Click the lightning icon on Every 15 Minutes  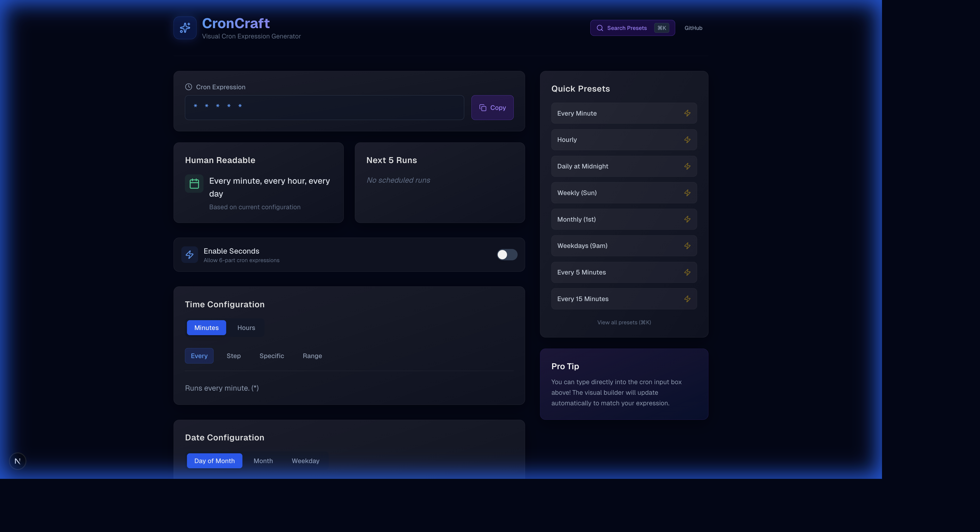(x=687, y=299)
